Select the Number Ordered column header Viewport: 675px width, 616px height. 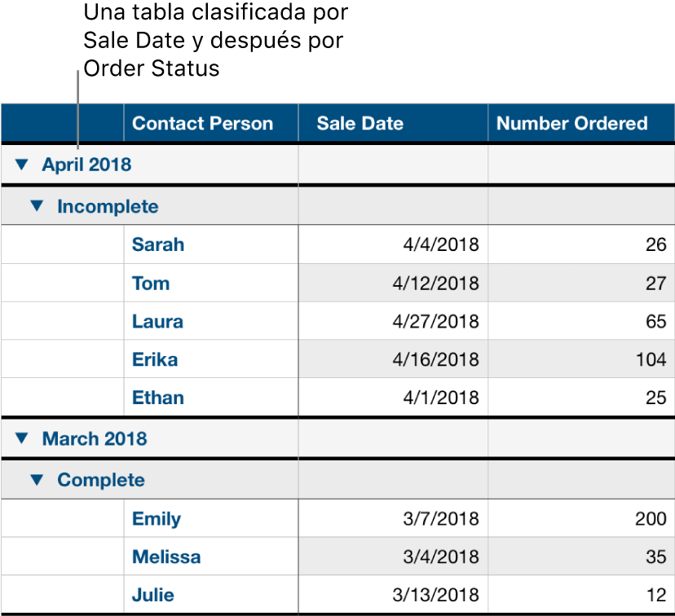pyautogui.click(x=571, y=123)
